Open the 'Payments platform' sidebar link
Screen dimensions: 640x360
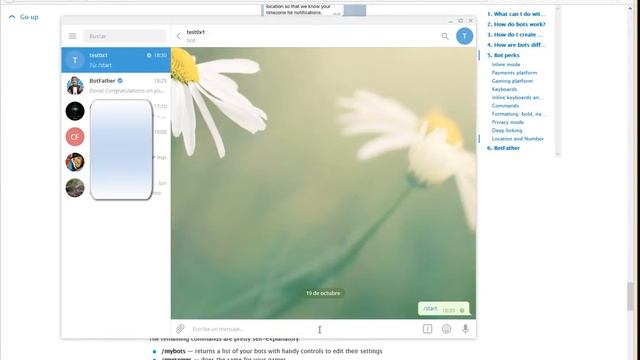tap(514, 73)
